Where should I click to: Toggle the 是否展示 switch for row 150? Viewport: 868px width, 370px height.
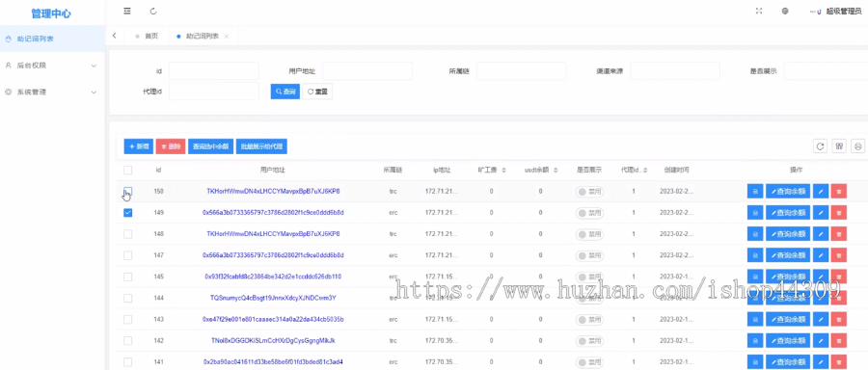tap(589, 192)
